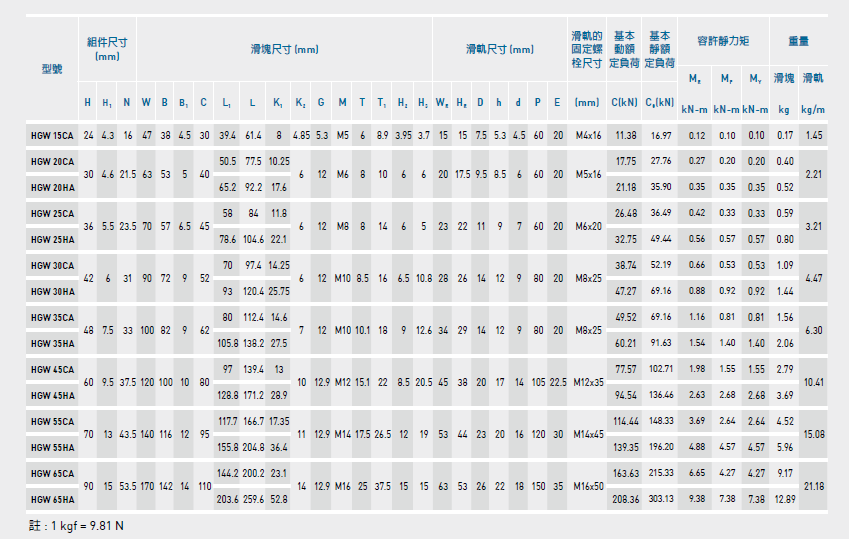The width and height of the screenshot is (849, 539).
Task: Select the M16x50 bolt size cell
Action: tap(586, 486)
